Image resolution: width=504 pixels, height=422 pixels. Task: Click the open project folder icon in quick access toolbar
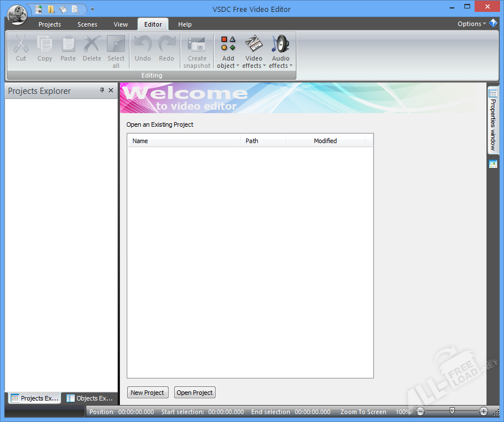click(x=51, y=9)
